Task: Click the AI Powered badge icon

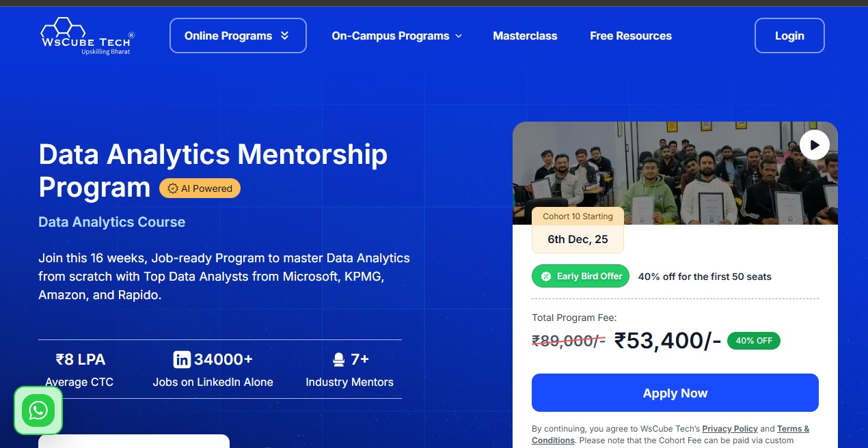Action: pos(173,188)
